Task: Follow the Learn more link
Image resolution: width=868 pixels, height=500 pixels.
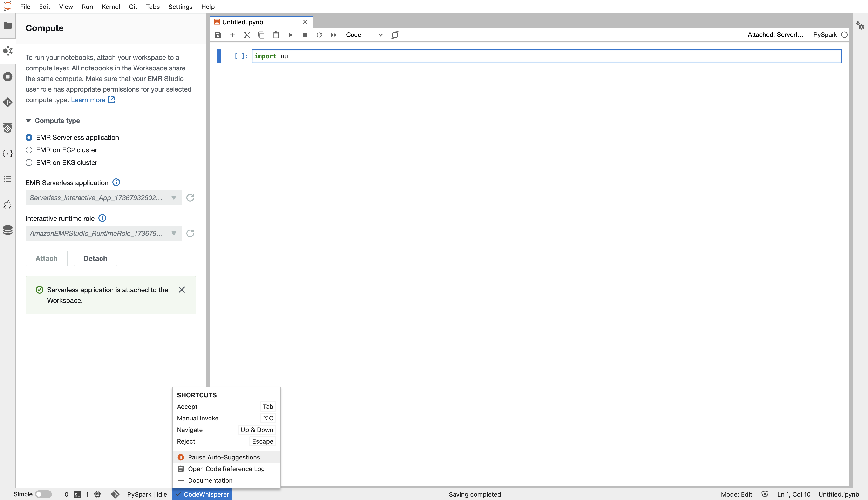Action: click(x=93, y=100)
